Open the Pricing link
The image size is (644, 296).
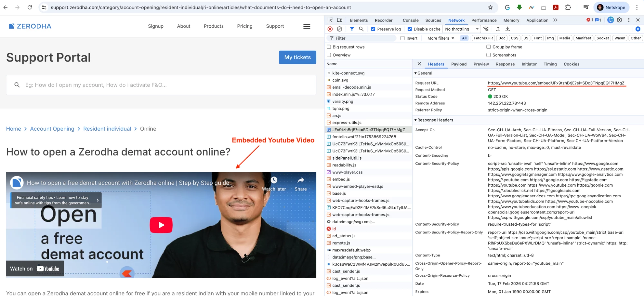[x=245, y=26]
